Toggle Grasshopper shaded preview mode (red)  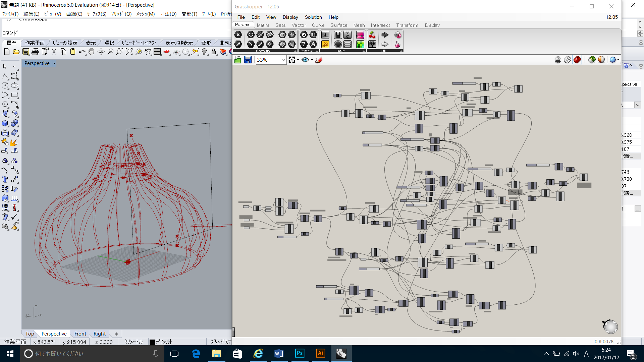577,60
